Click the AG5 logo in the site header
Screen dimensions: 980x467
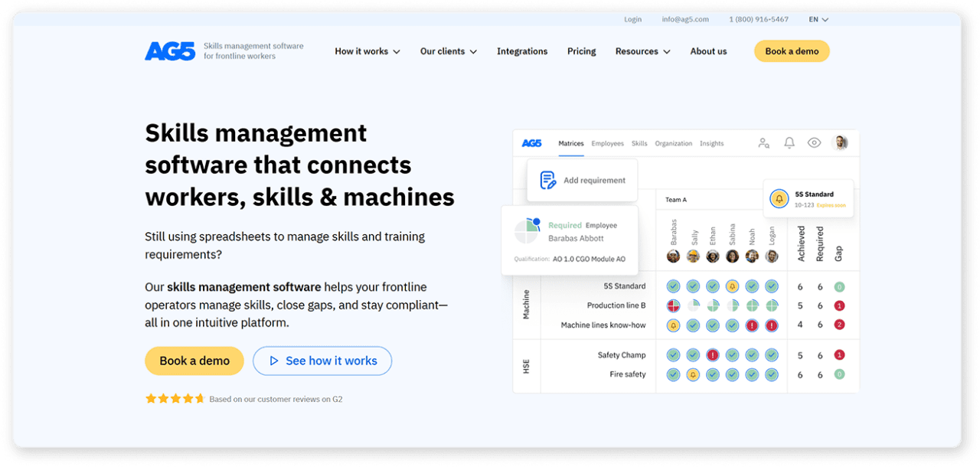tap(170, 51)
